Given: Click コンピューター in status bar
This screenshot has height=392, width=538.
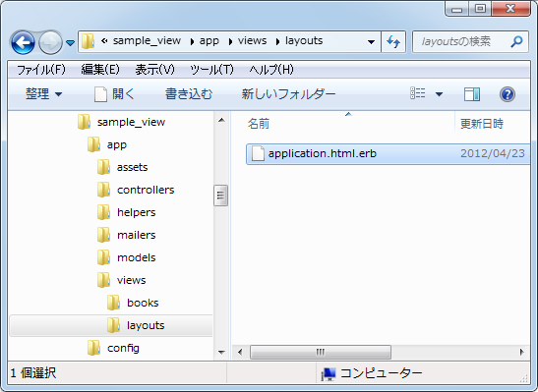Looking at the screenshot, I should click(382, 373).
